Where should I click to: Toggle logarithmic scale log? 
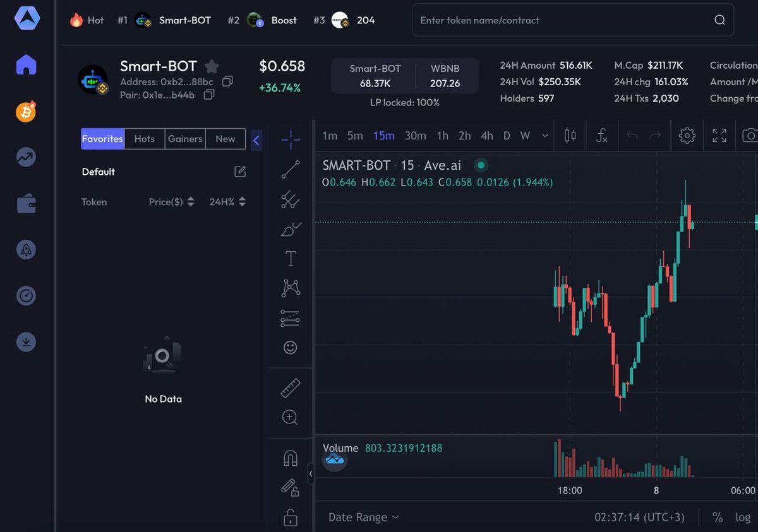[x=743, y=517]
